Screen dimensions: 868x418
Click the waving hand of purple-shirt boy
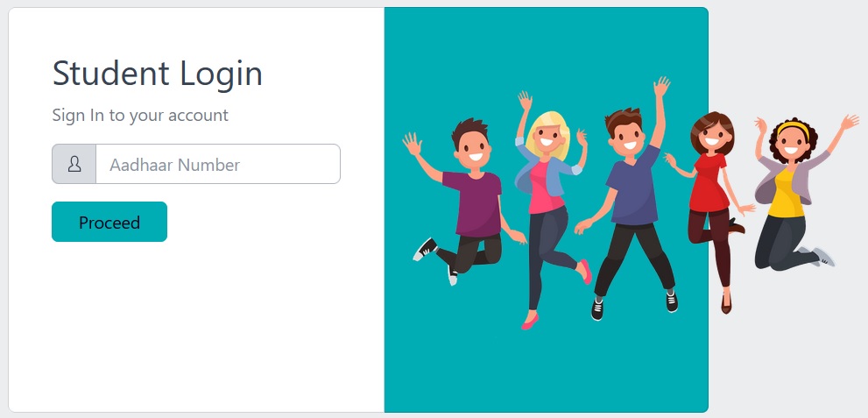click(412, 144)
